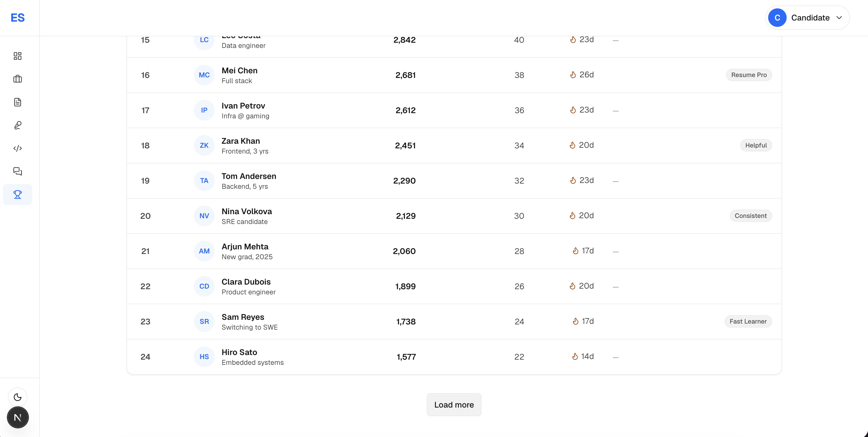
Task: Click the score 1,577
Action: pyautogui.click(x=406, y=357)
